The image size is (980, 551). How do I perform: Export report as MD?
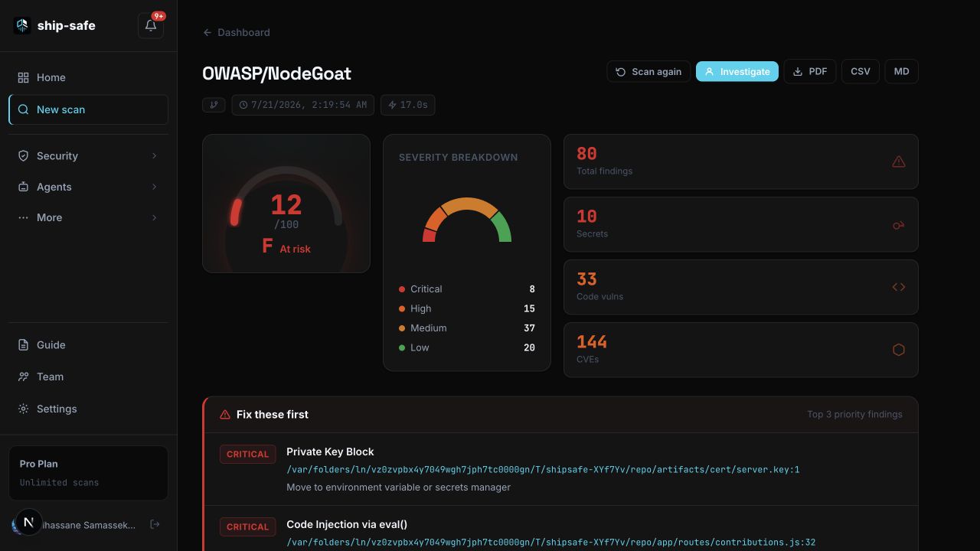click(902, 71)
